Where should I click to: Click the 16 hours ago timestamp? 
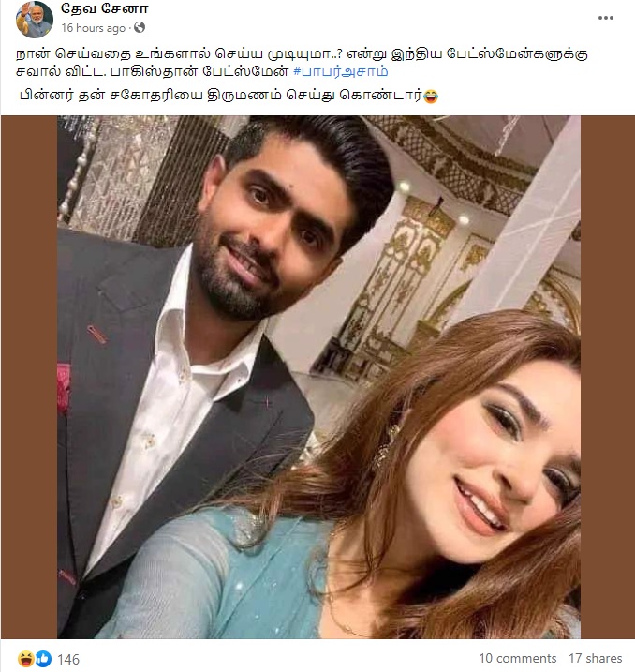94,28
